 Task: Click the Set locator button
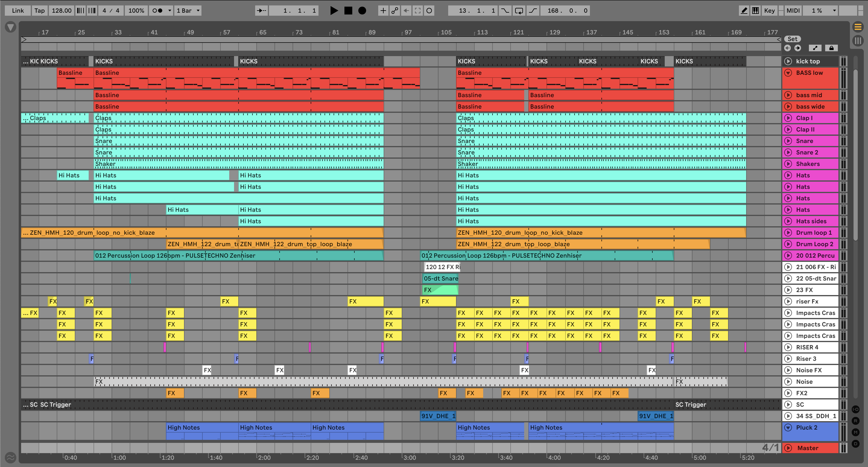[792, 39]
